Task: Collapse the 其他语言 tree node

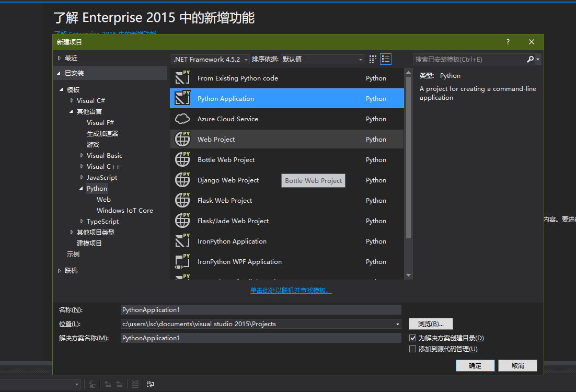Action: pyautogui.click(x=71, y=112)
